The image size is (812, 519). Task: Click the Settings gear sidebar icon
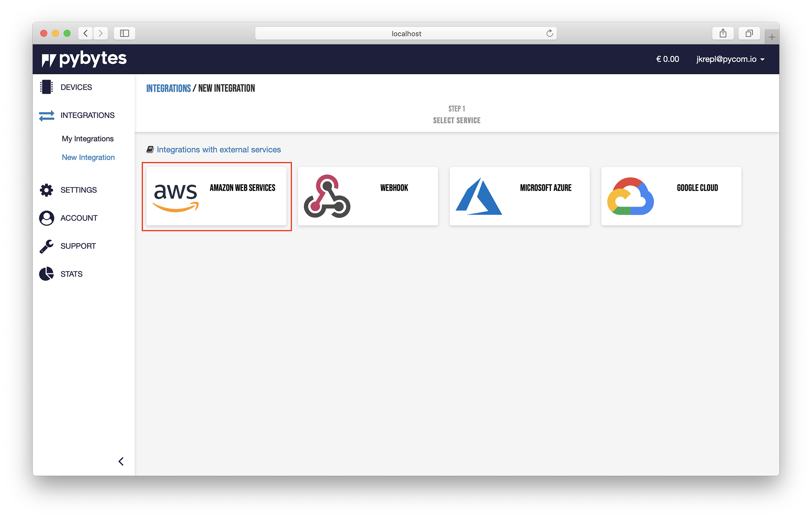[x=47, y=190]
